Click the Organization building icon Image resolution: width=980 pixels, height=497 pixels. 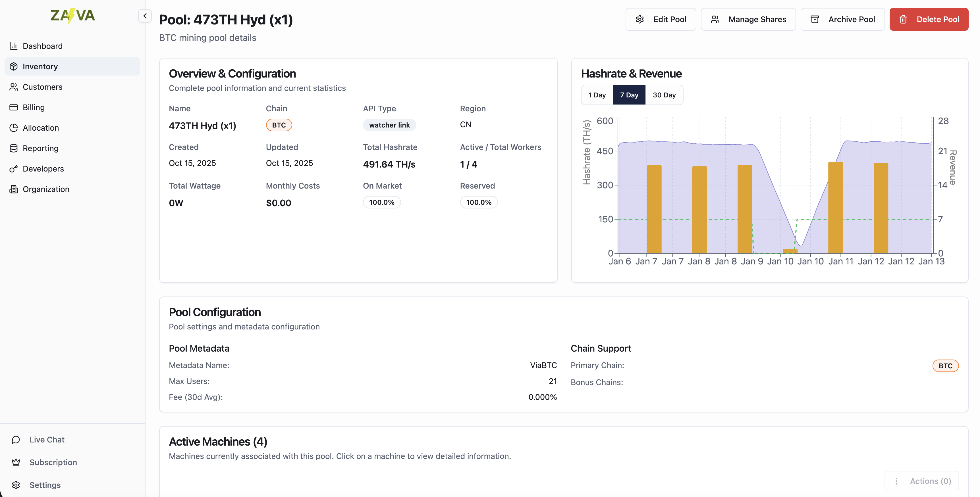click(14, 189)
